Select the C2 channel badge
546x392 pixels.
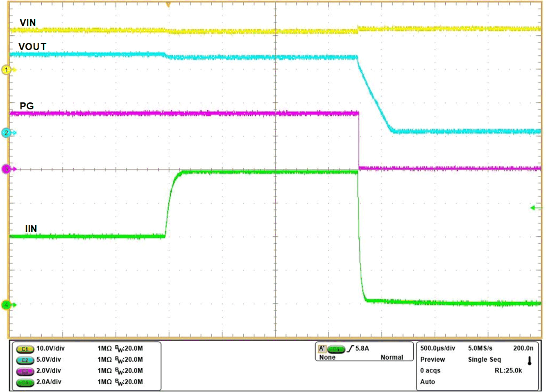click(x=25, y=360)
